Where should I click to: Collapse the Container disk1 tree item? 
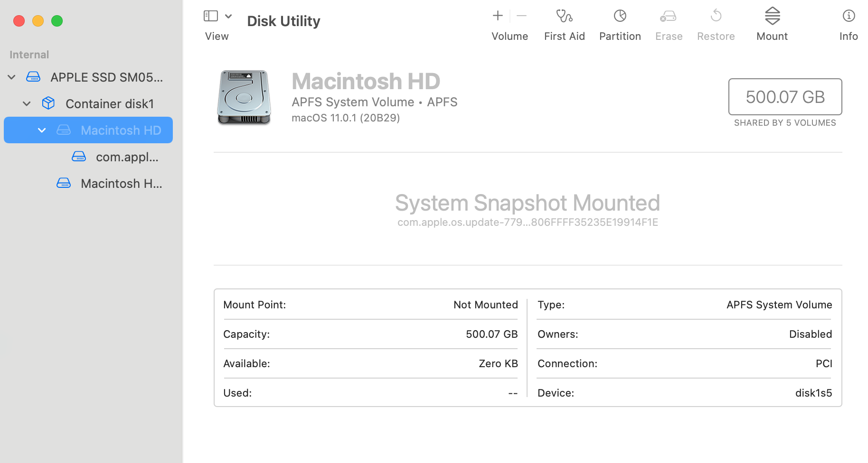26,103
